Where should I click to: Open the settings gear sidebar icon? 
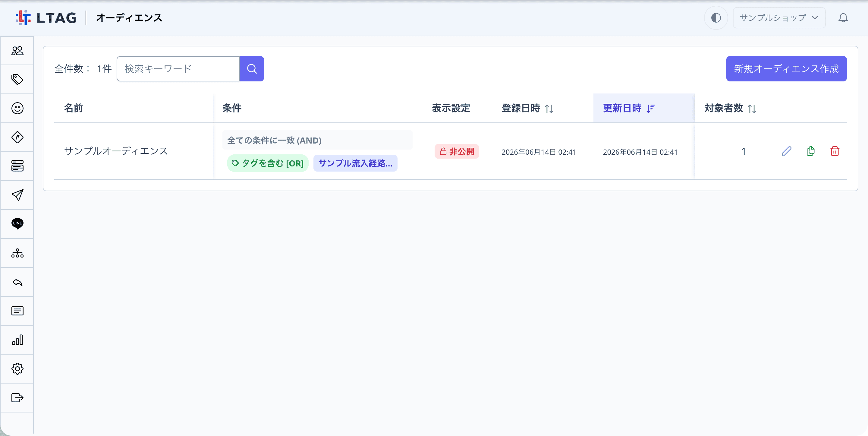[17, 368]
